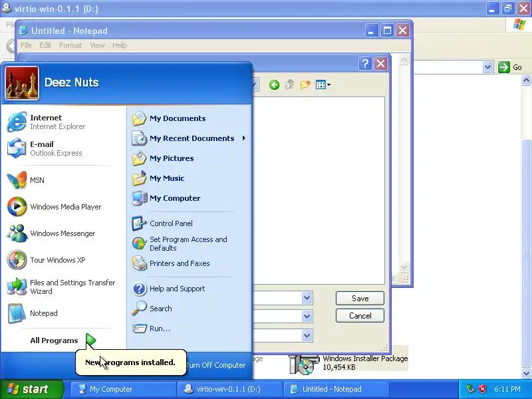Open Notepad's Format menu

click(70, 45)
